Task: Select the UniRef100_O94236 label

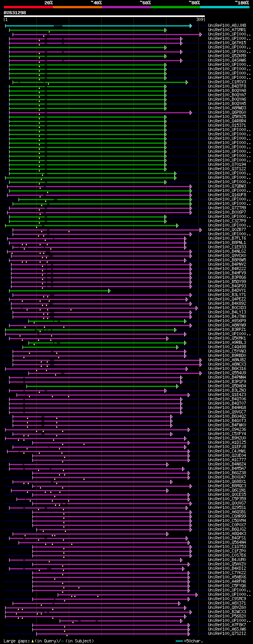Action: point(227,430)
